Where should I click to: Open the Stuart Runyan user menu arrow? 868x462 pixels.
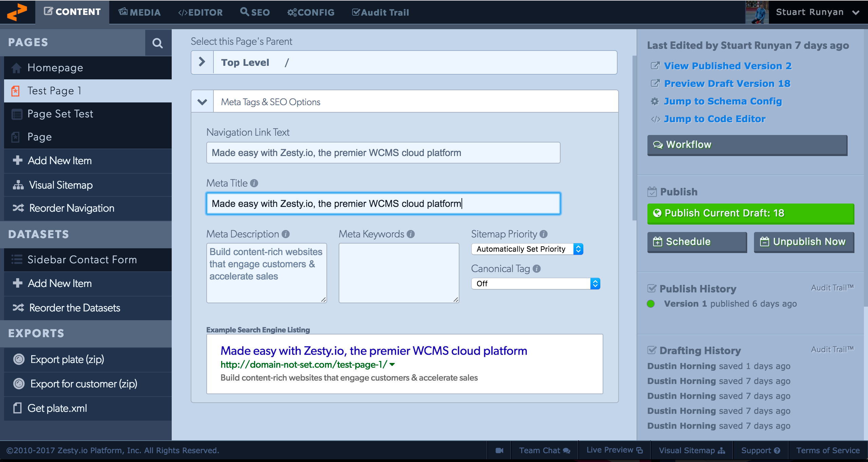pyautogui.click(x=856, y=13)
